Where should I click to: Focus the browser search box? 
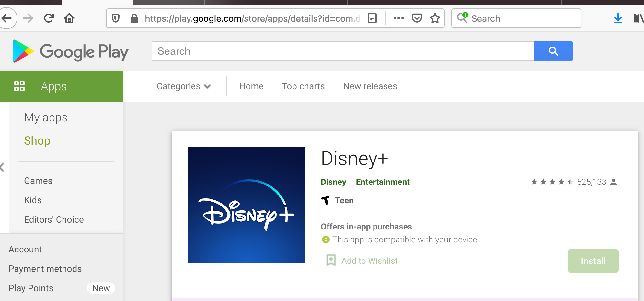(x=516, y=18)
